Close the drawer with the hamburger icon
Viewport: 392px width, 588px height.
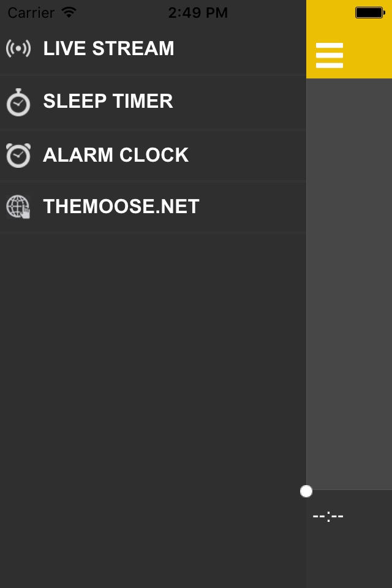[x=330, y=55]
